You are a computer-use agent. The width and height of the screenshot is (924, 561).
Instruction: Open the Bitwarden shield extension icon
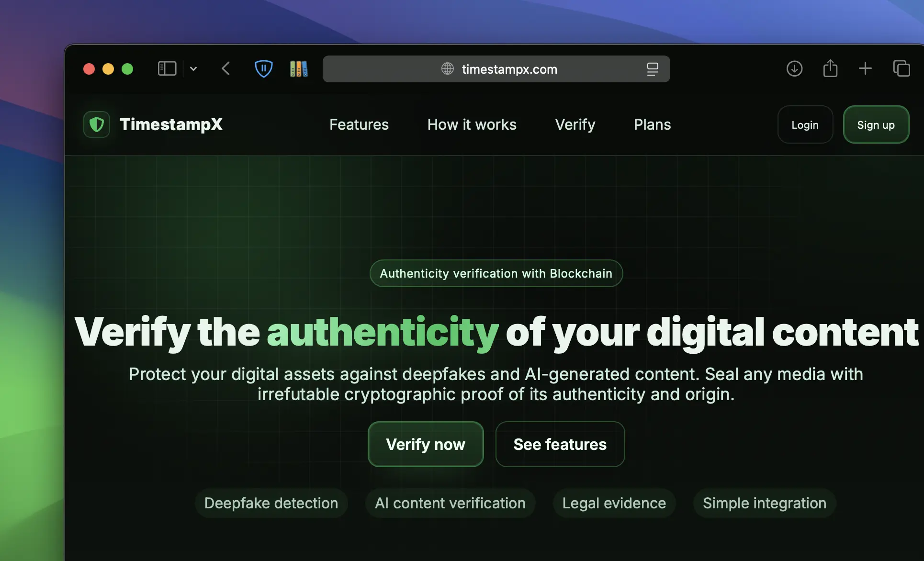(x=263, y=69)
